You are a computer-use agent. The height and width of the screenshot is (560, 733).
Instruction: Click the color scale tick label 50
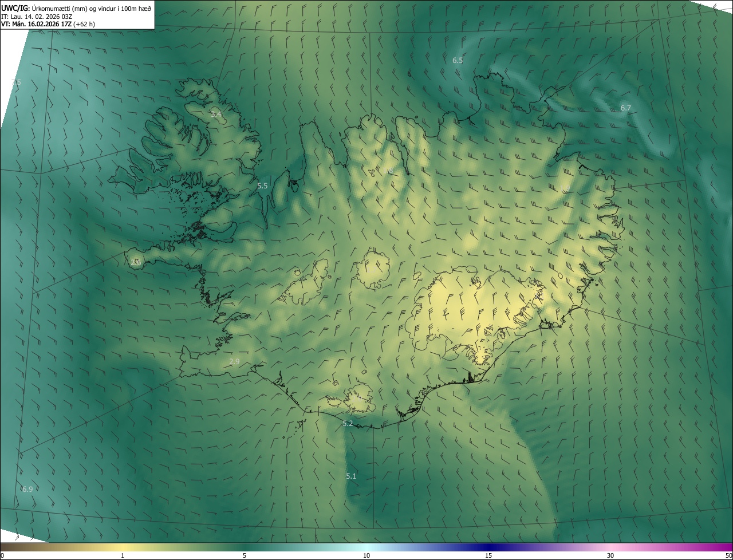(728, 555)
